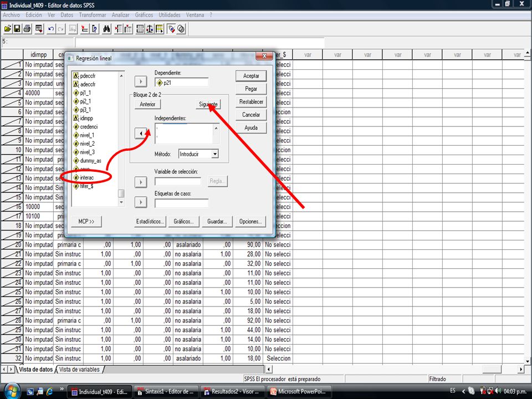532x399 pixels.
Task: Open the Estadísticos... dialog button
Action: coord(150,222)
